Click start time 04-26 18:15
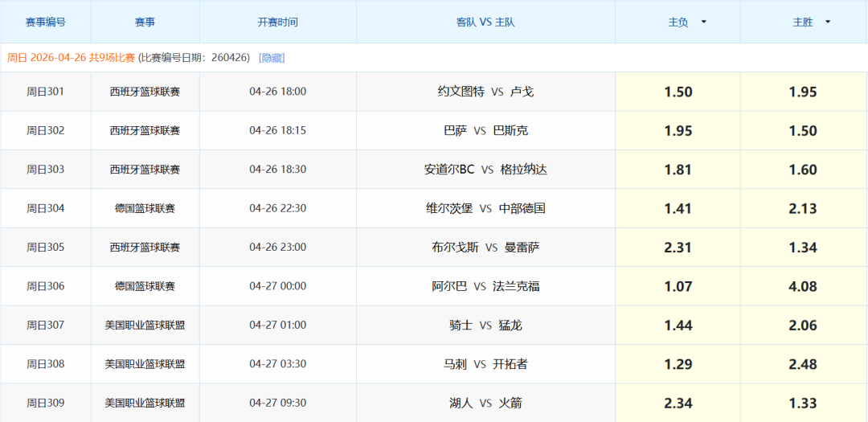 tap(278, 131)
